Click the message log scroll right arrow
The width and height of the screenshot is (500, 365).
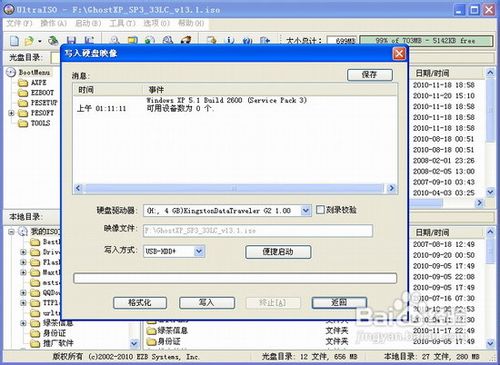point(392,188)
